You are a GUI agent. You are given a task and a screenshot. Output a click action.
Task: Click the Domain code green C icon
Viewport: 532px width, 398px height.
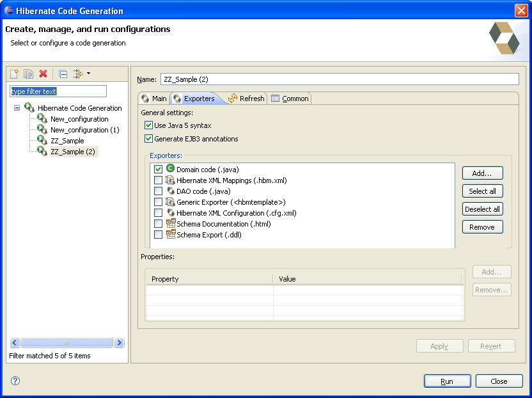[170, 168]
